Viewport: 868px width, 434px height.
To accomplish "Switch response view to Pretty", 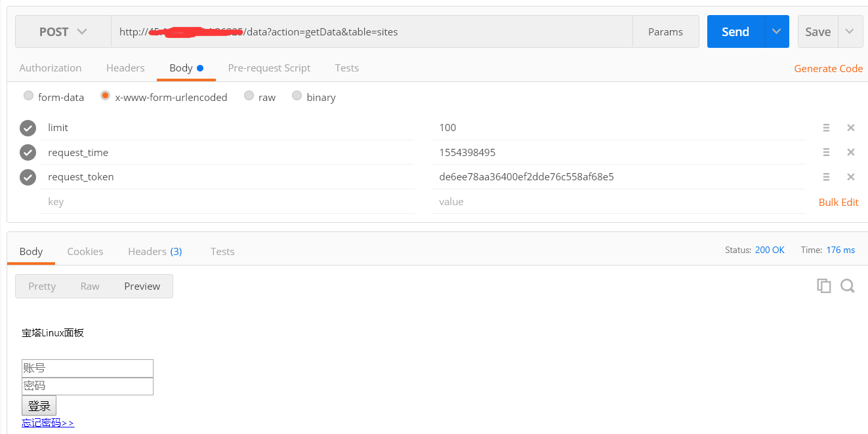I will pyautogui.click(x=42, y=286).
